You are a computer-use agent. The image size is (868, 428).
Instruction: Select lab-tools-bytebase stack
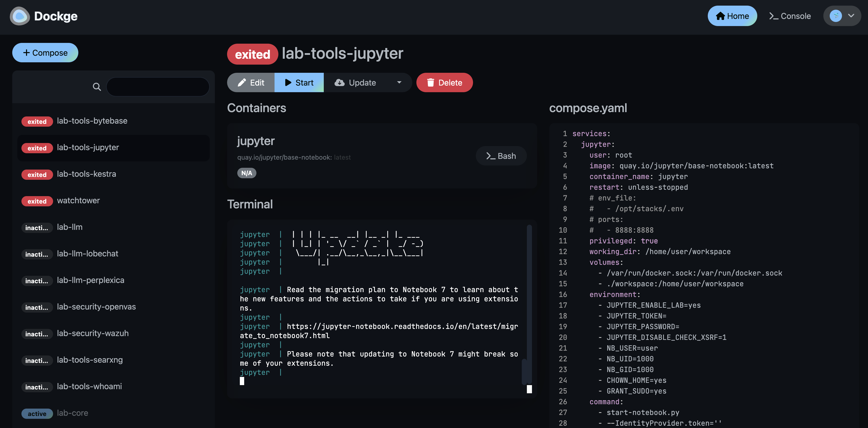114,121
